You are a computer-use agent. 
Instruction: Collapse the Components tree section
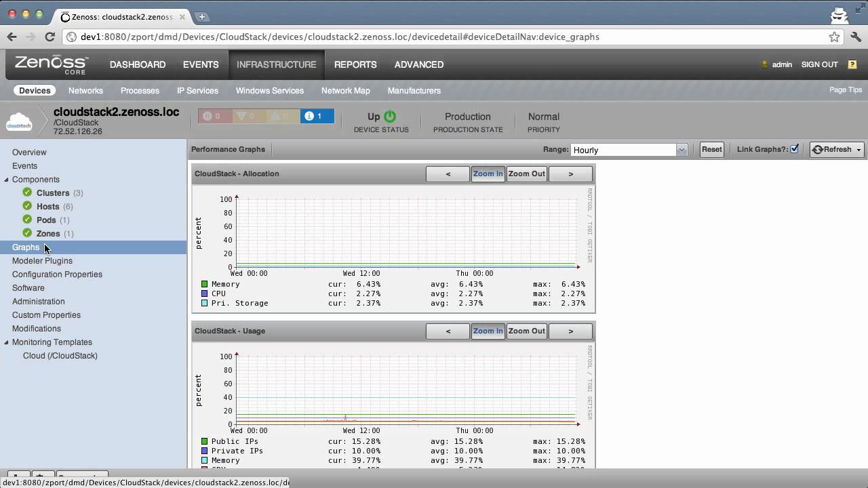pos(7,180)
